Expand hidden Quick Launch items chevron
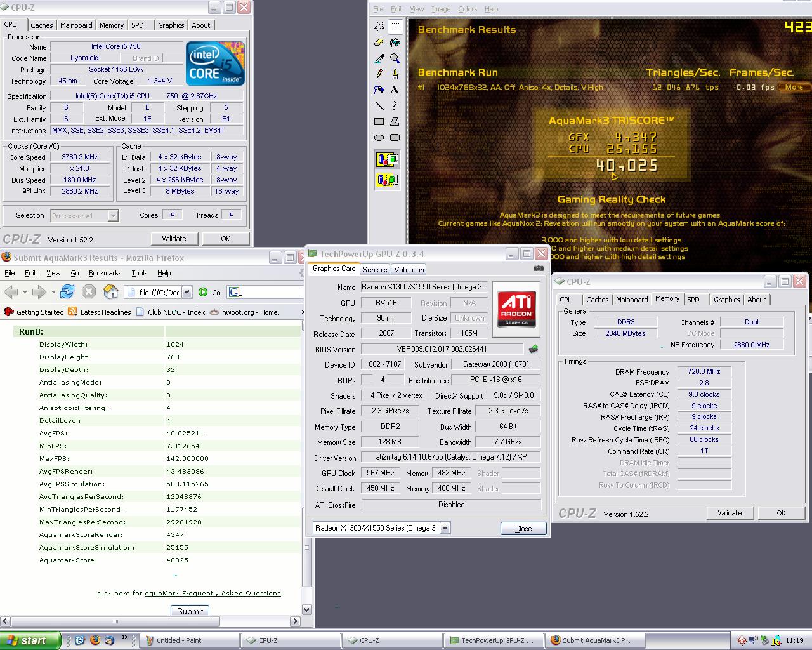The height and width of the screenshot is (650, 812). pyautogui.click(x=125, y=637)
